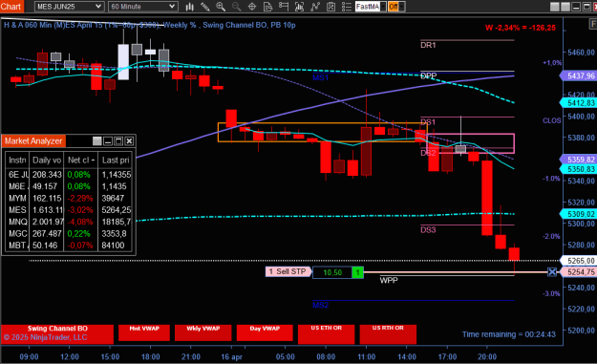Sort by the Instrument column header
Viewport: 597px width, 364px height.
coord(17,160)
